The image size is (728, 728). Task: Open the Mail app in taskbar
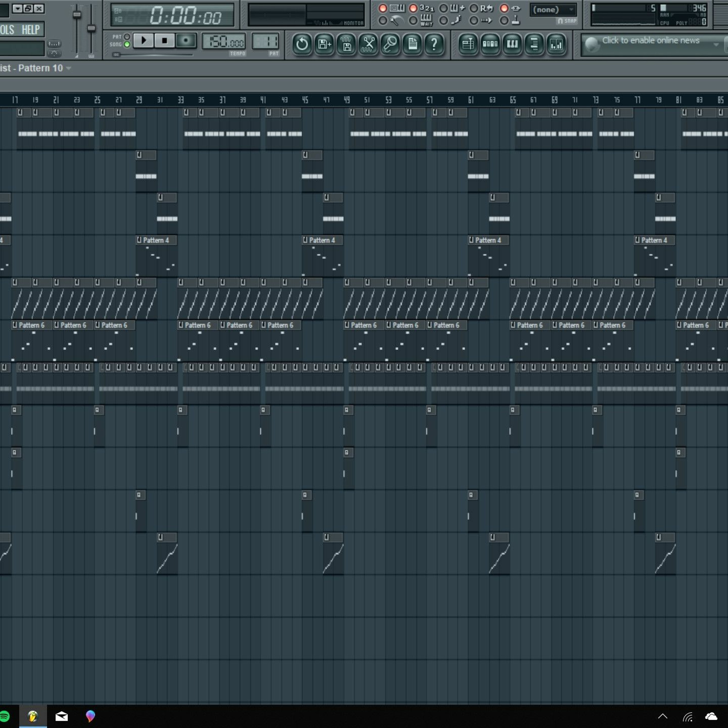pos(61,716)
